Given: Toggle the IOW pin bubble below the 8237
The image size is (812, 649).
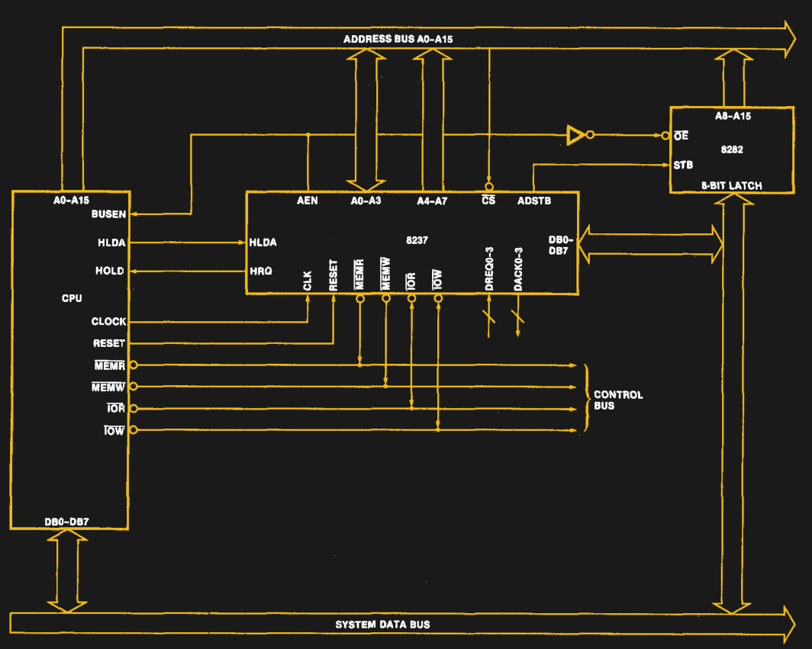Looking at the screenshot, I should tap(437, 297).
